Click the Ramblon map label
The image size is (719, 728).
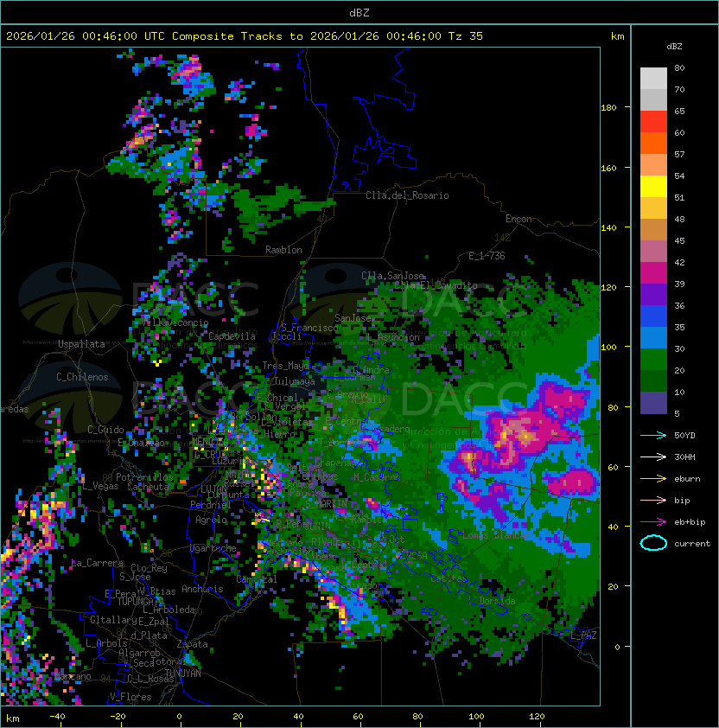pyautogui.click(x=283, y=250)
